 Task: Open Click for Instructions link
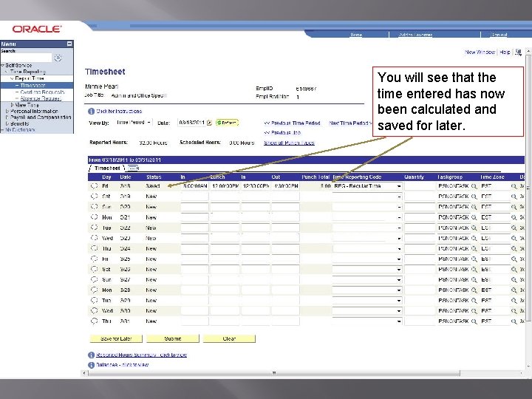coord(119,112)
